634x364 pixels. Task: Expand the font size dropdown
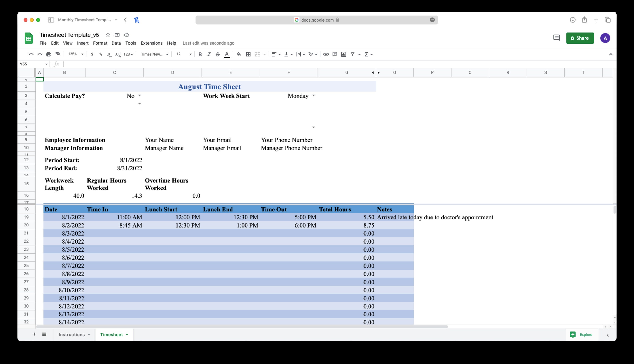coord(190,54)
